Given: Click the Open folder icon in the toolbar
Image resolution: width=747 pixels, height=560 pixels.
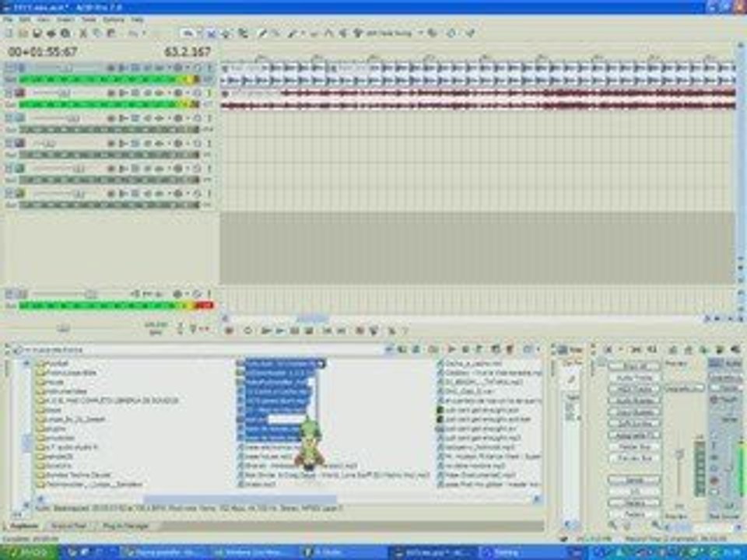Looking at the screenshot, I should point(24,33).
